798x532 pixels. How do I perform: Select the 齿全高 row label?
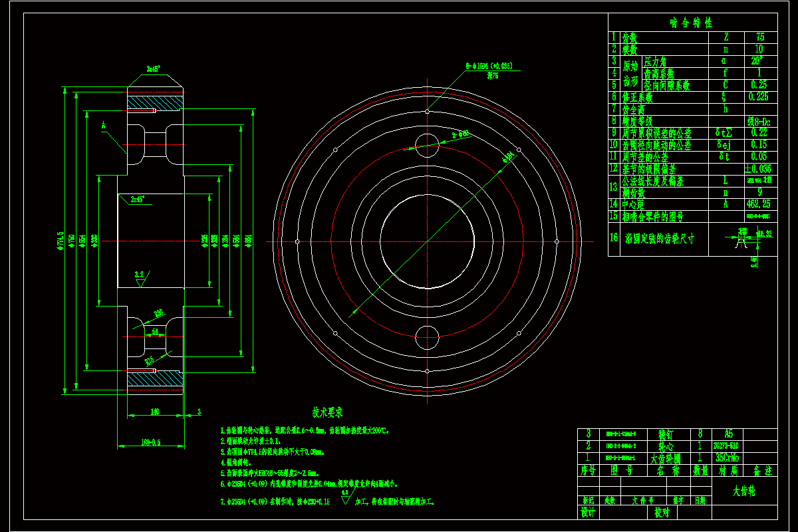(634, 109)
